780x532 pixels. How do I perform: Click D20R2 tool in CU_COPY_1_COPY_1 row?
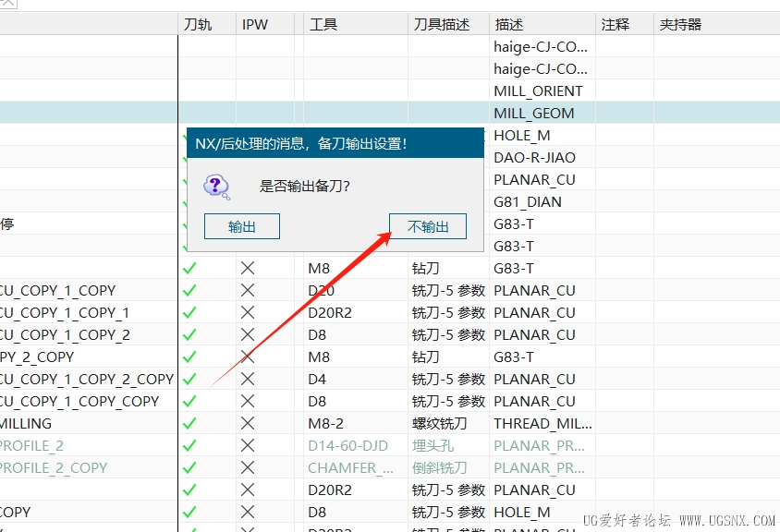click(x=330, y=313)
